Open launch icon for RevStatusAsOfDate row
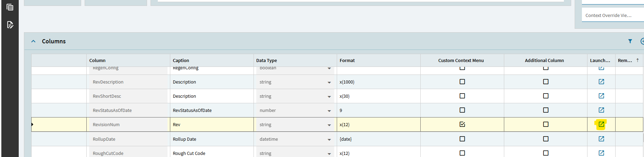 [601, 110]
